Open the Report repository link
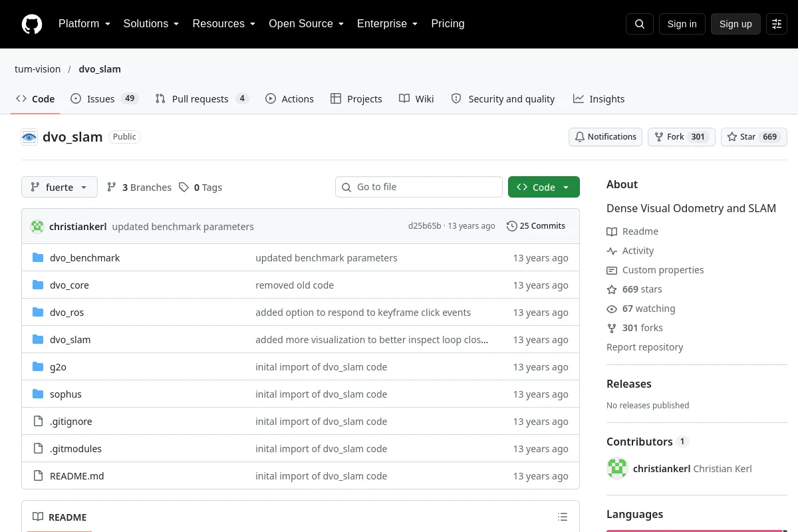Screen dimensions: 798x532 (x=645, y=347)
